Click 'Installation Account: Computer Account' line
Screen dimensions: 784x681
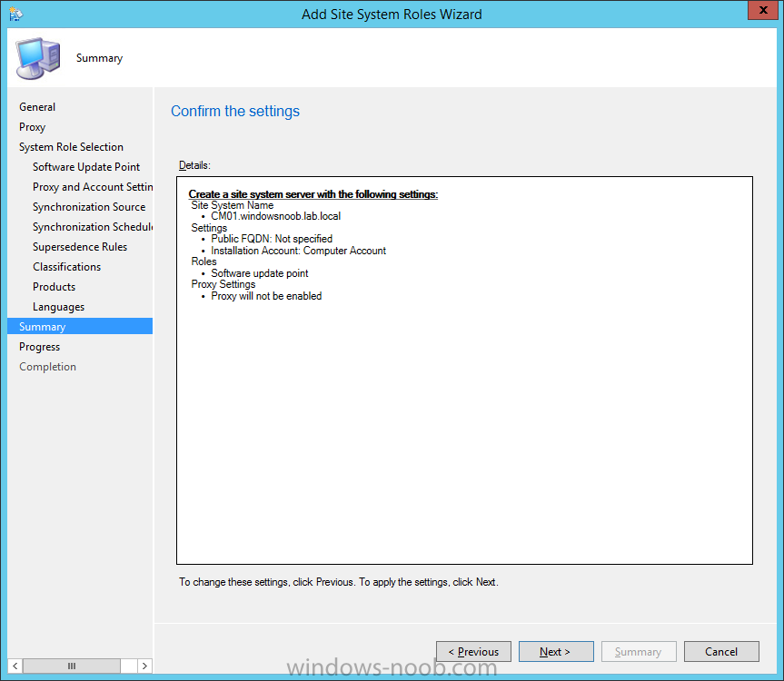(x=299, y=251)
